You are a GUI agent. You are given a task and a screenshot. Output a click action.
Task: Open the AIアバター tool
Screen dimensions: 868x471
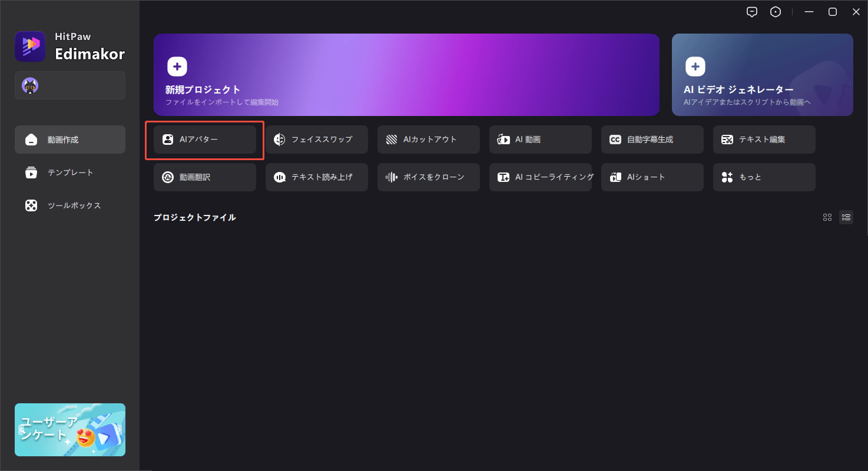pyautogui.click(x=205, y=140)
